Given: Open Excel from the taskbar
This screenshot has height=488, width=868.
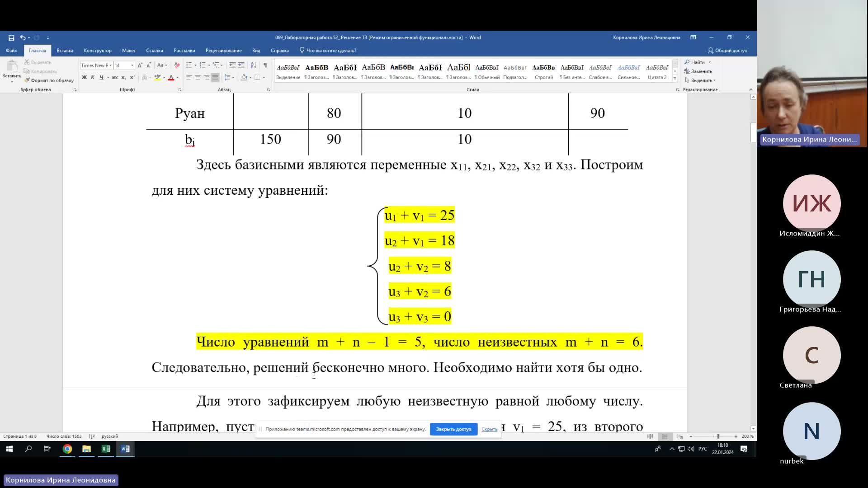Looking at the screenshot, I should (106, 449).
